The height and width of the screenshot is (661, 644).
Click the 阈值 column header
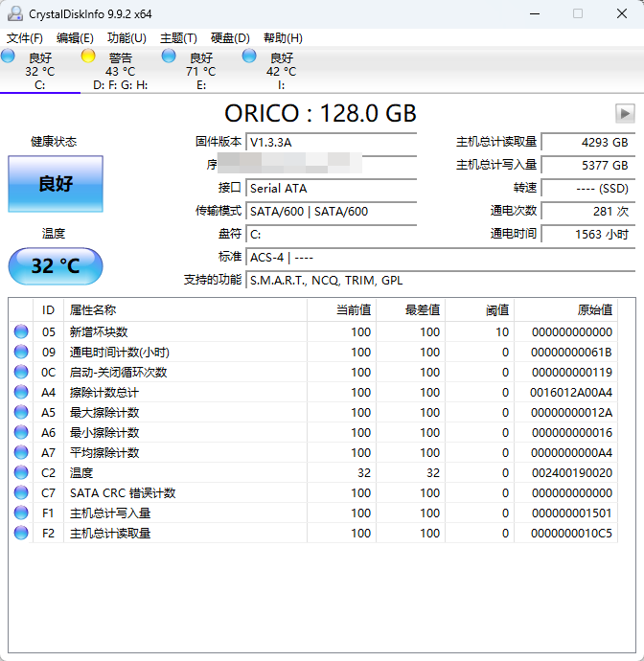480,310
